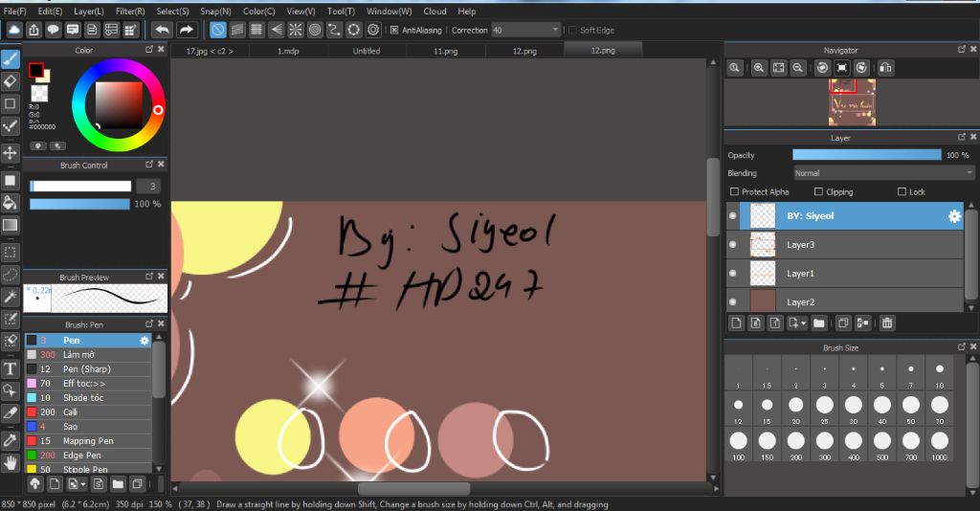Viewport: 980px width, 511px height.
Task: Select the Magic Wand tool
Action: point(10,297)
